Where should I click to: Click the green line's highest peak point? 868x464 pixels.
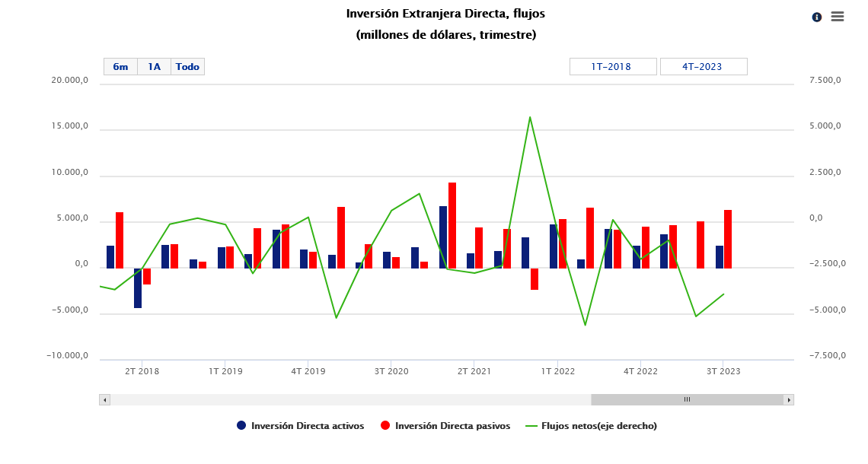(x=529, y=117)
